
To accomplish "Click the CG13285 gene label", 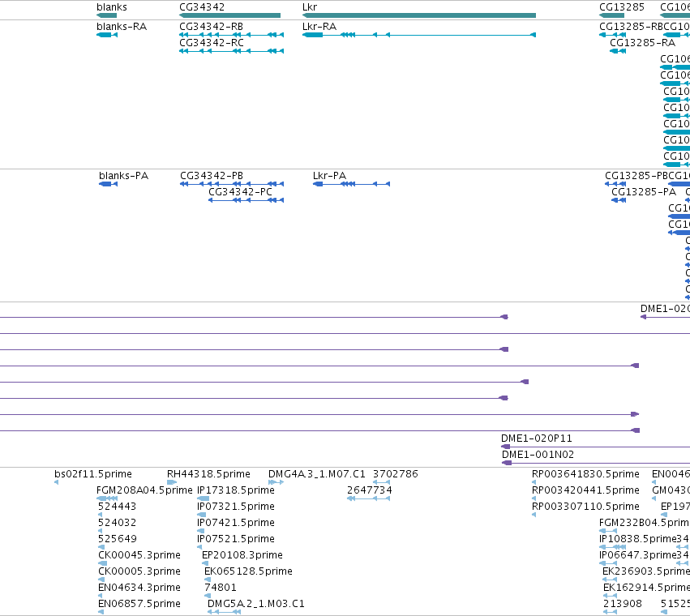I will [622, 7].
